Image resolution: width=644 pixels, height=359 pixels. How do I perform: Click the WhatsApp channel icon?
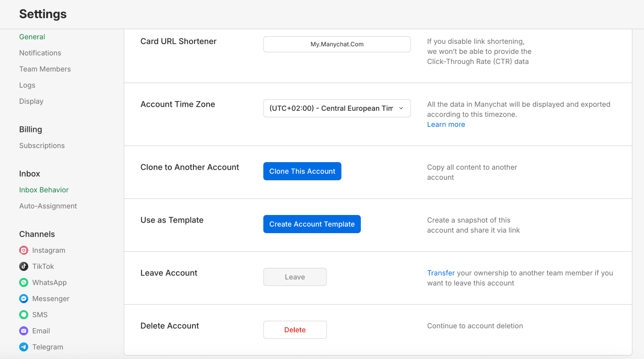coord(24,282)
